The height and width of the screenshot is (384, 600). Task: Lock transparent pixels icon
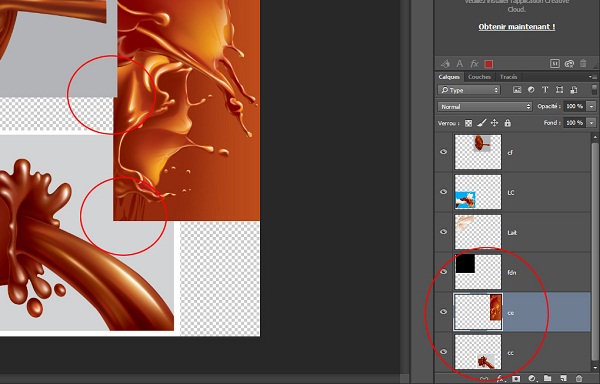click(468, 123)
